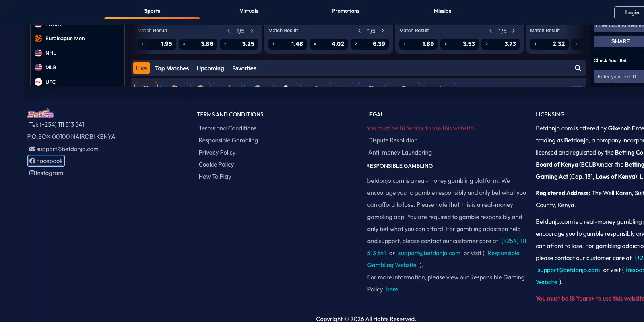This screenshot has height=322, width=644.
Task: Click the 'Check Your Bet' label
Action: (x=610, y=60)
